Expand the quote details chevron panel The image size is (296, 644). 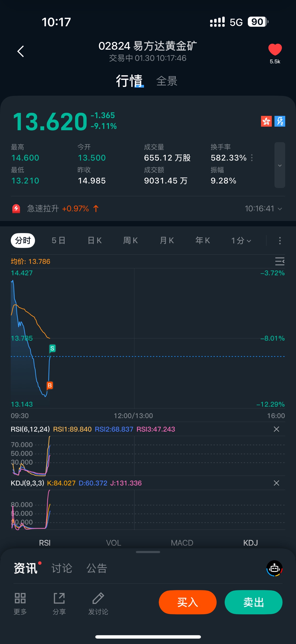pyautogui.click(x=280, y=165)
